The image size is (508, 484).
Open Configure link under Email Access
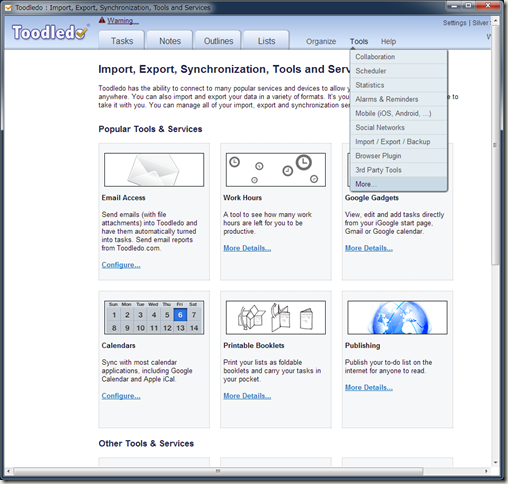pos(121,265)
